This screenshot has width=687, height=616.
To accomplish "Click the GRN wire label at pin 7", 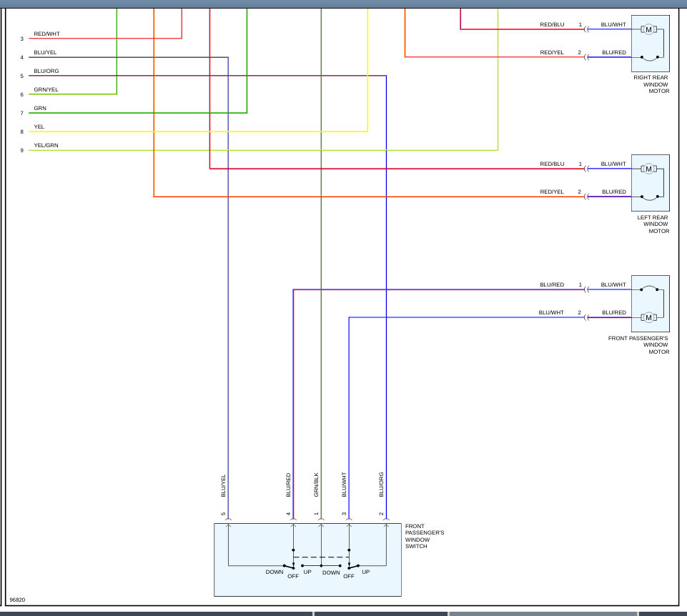I will point(40,108).
